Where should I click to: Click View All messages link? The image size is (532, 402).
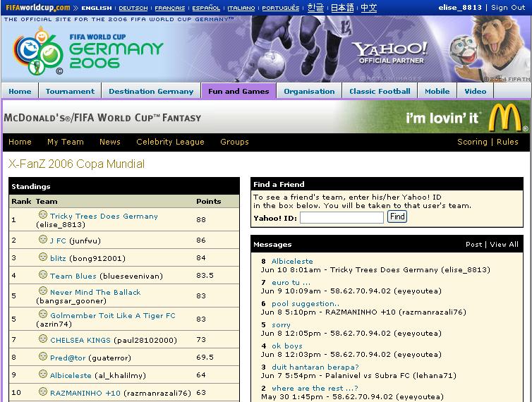coord(504,244)
